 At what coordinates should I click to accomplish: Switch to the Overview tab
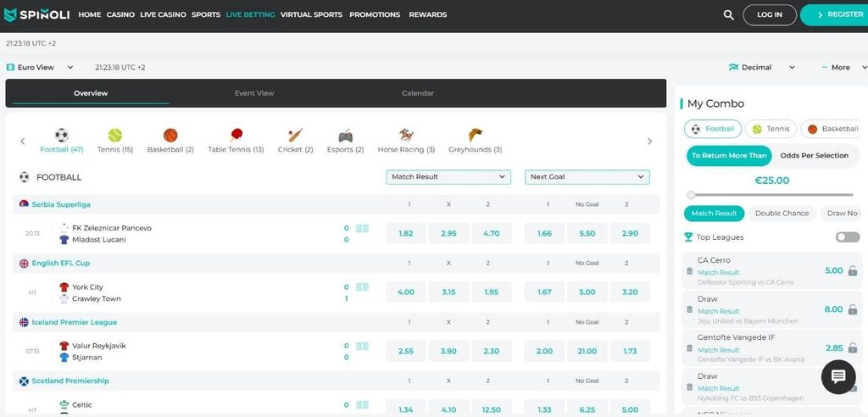tap(91, 93)
